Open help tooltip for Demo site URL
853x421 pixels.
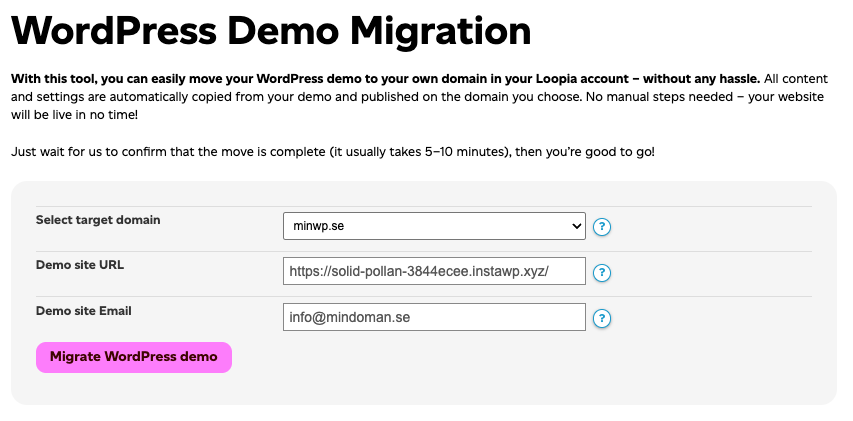(x=602, y=273)
